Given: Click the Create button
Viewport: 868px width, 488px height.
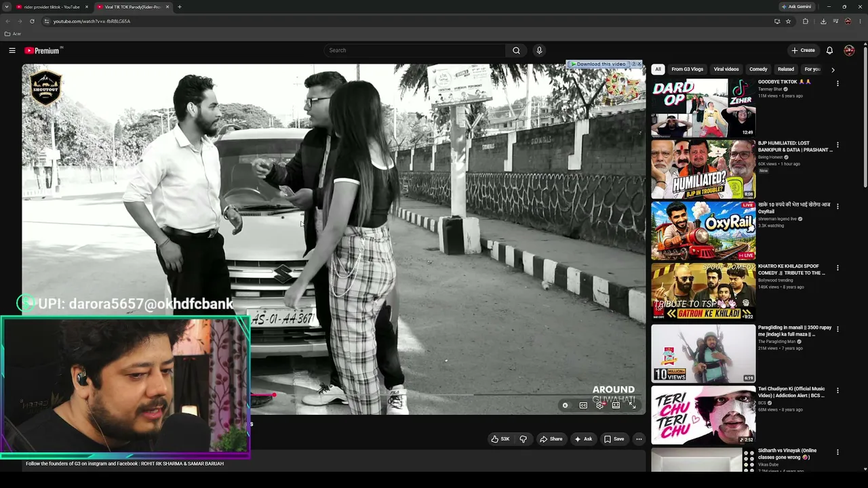Looking at the screenshot, I should click(803, 50).
